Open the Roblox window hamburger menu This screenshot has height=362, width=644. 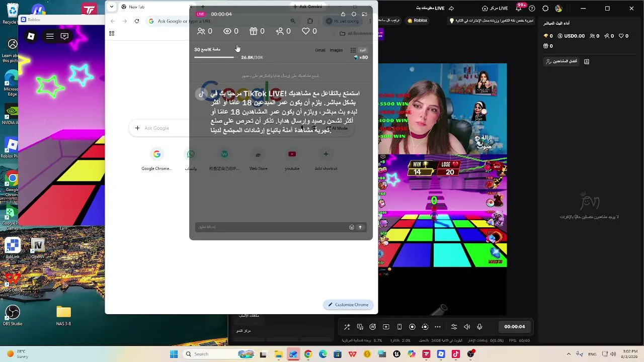[x=50, y=36]
